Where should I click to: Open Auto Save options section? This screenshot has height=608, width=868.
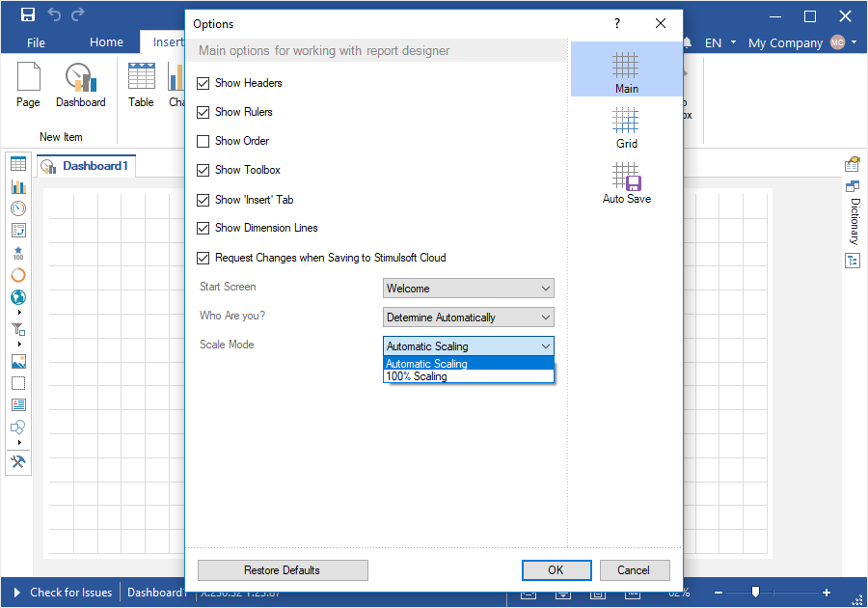pyautogui.click(x=626, y=182)
